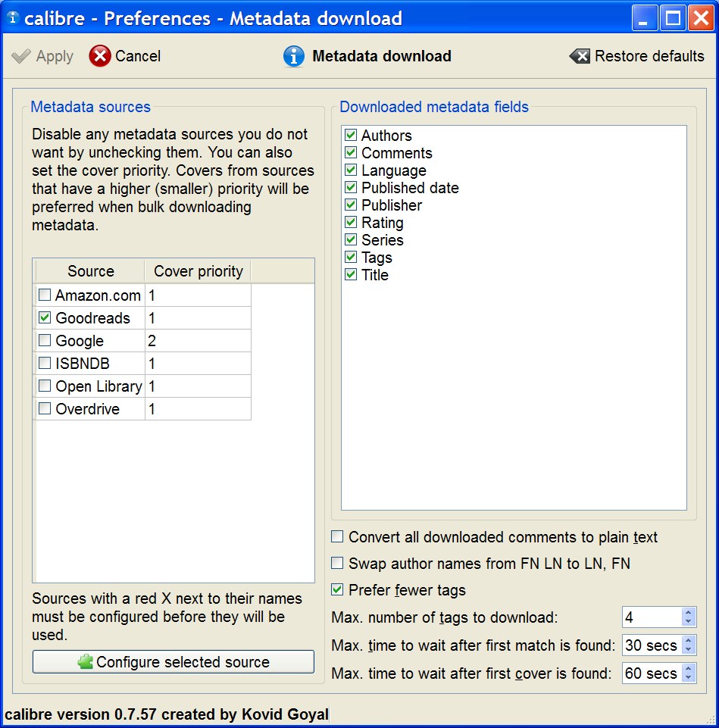This screenshot has height=728, width=719.
Task: Close the Preferences window with red X
Action: [x=702, y=18]
